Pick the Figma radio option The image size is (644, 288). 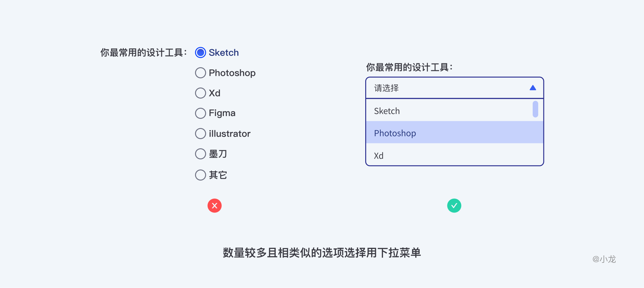(201, 113)
